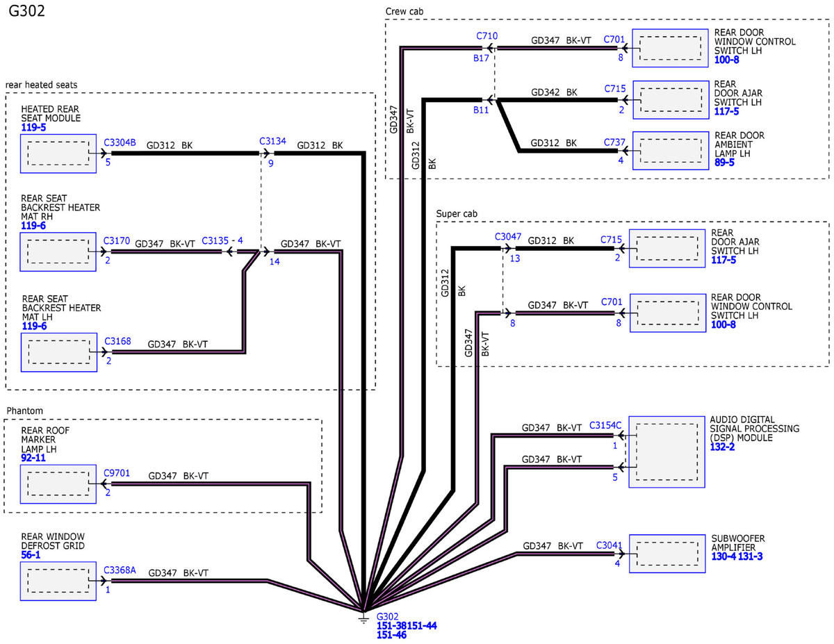Follow the 130-4 131-3 Subwoofer Amplifier reference
The image size is (834, 644).
[x=737, y=556]
